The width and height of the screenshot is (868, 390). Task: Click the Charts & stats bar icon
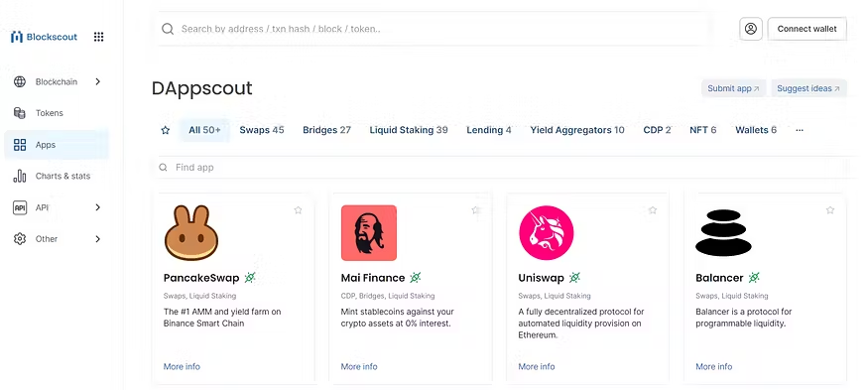click(x=20, y=177)
